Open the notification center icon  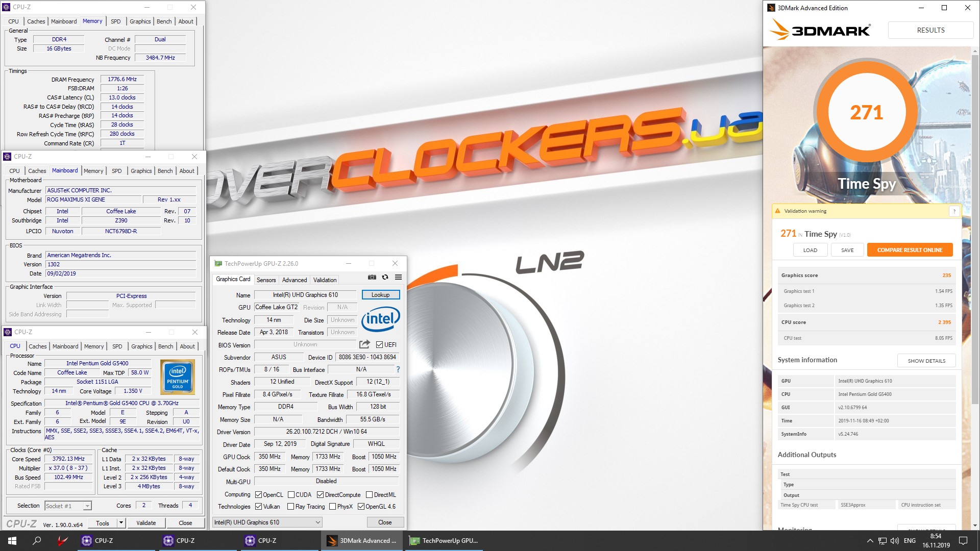(963, 541)
